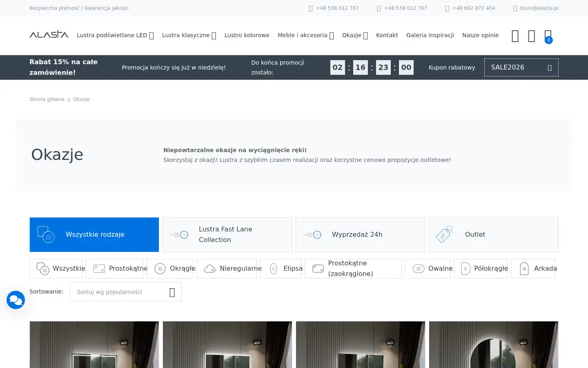Click the Okazje page heading

[x=57, y=155]
